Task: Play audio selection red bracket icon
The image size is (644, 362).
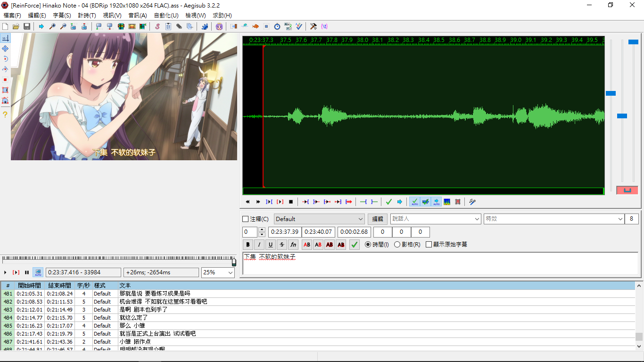Action: [280, 202]
